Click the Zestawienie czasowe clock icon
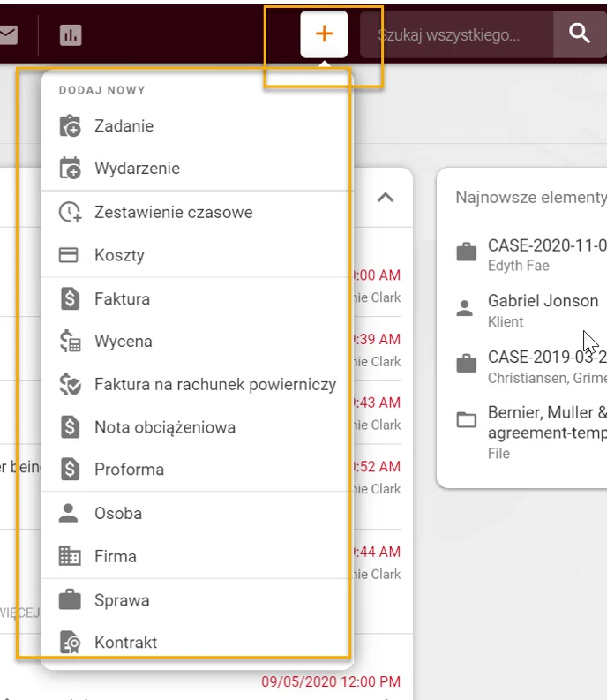The image size is (607, 700). pos(70,212)
